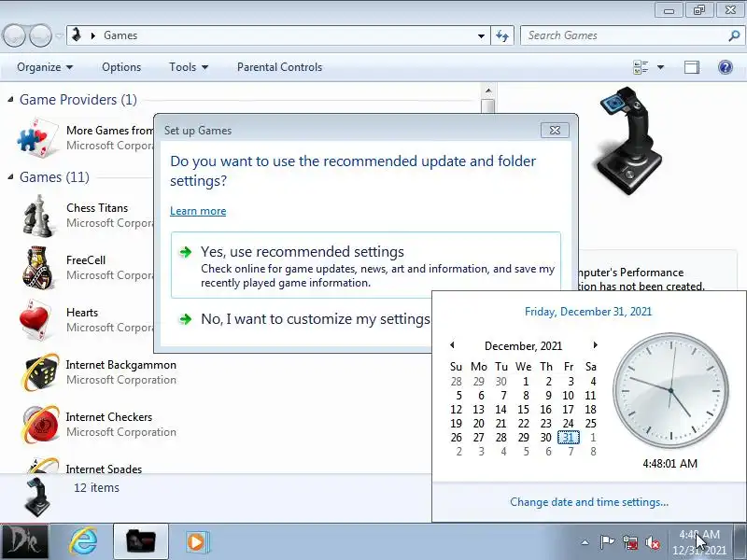Click the 4:48:01 AM digital time text
This screenshot has height=560, width=747.
(x=669, y=463)
